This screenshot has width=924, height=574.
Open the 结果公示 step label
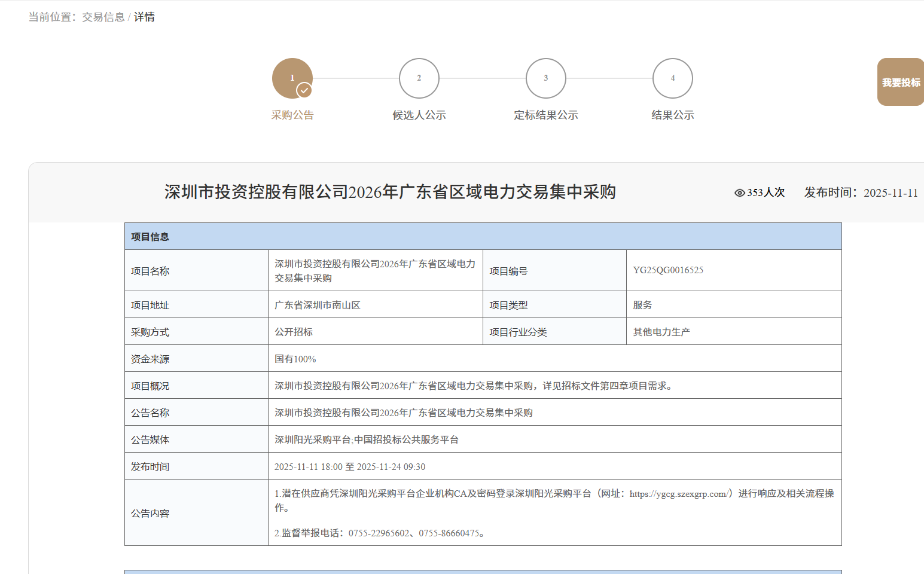pos(672,115)
